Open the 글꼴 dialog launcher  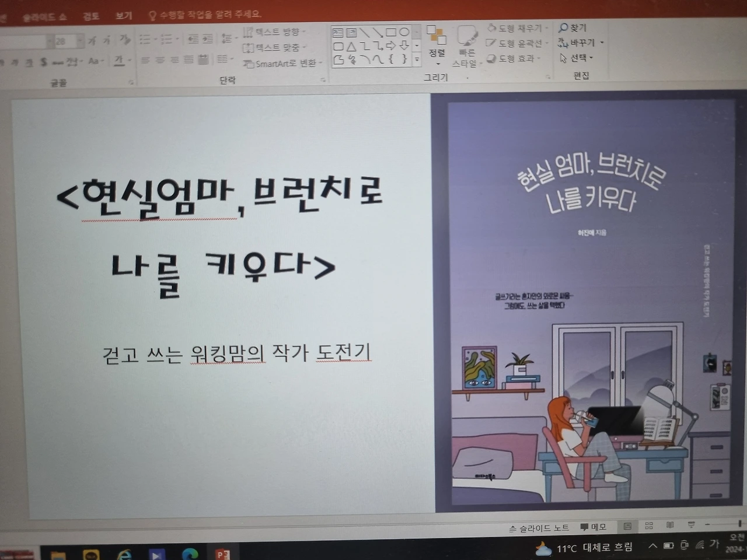[131, 82]
